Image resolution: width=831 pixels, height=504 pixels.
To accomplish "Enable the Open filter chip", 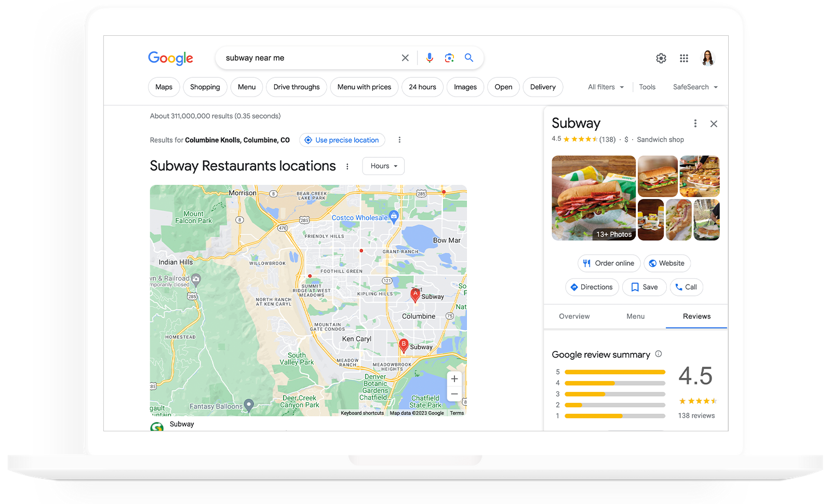I will click(x=503, y=87).
